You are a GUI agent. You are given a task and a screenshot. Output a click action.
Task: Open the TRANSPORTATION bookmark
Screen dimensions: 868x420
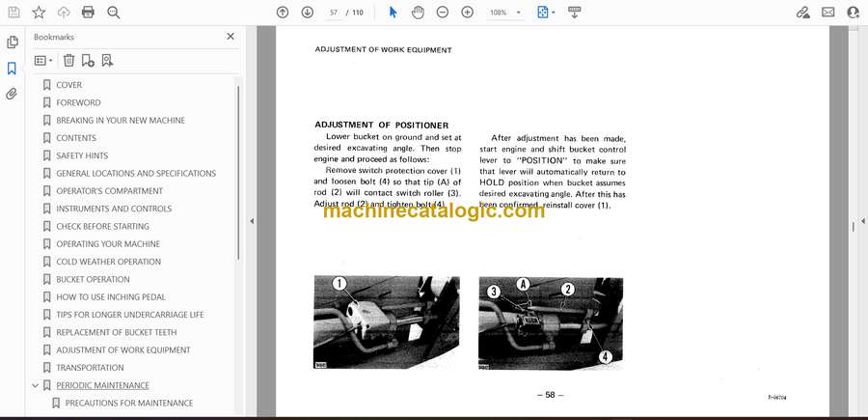coord(90,369)
